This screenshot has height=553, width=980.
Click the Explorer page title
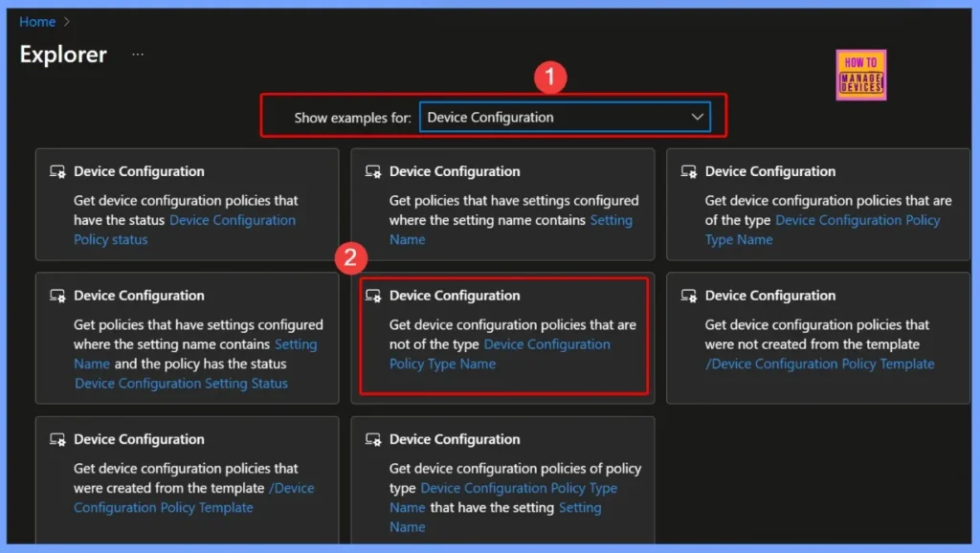tap(63, 55)
